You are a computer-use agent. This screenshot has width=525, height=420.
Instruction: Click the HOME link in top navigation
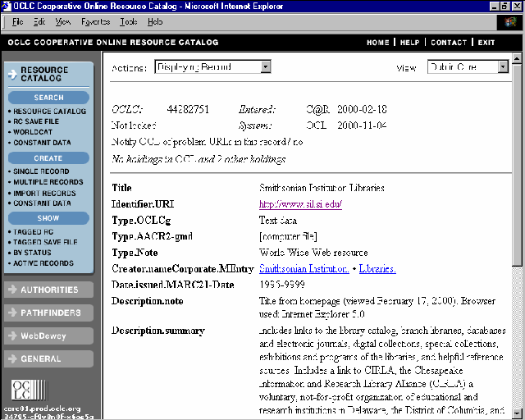(x=377, y=42)
